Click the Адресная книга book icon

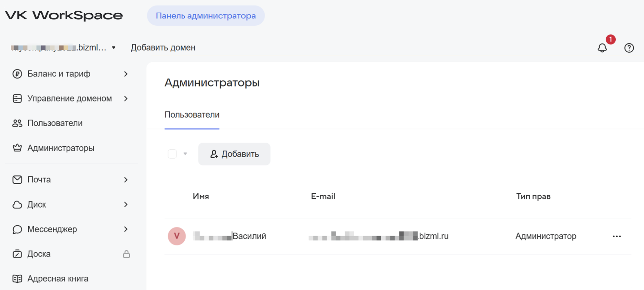17,279
